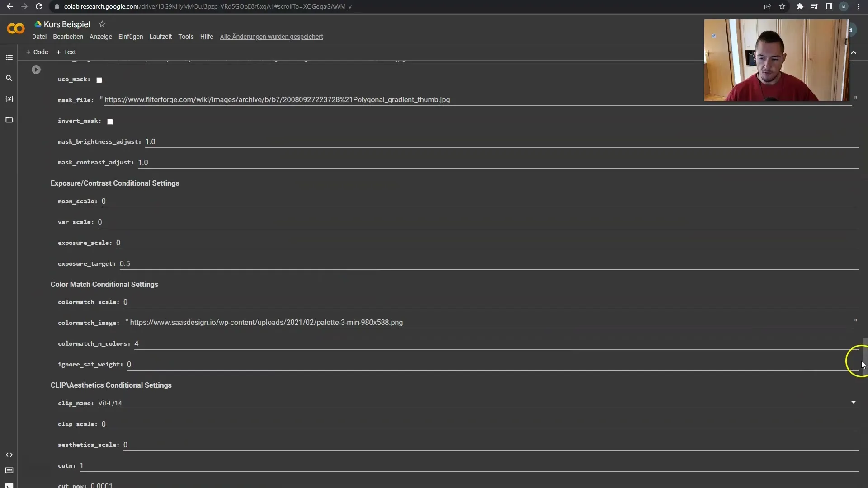
Task: Open the Files folder sidebar icon
Action: [x=9, y=120]
